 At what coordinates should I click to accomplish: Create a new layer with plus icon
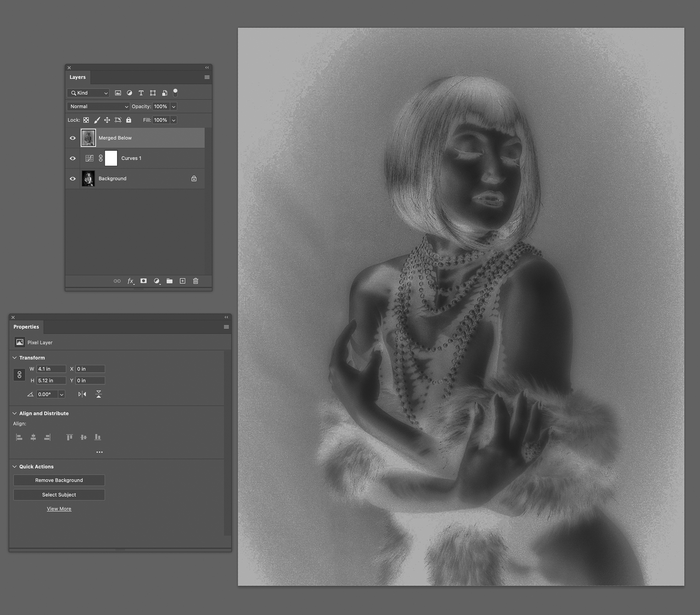(x=182, y=281)
